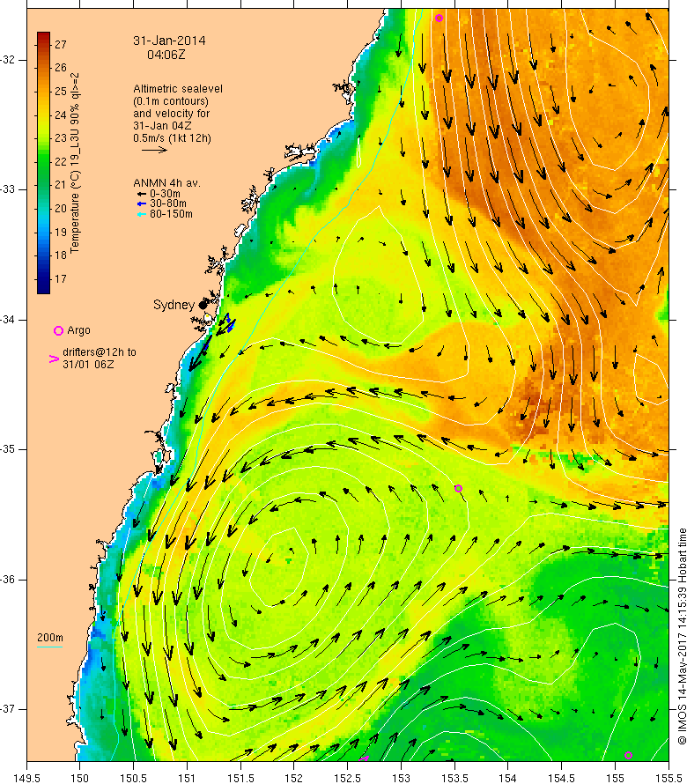Click the 153 longitude axis label
This screenshot has height=784, width=687.
click(401, 778)
